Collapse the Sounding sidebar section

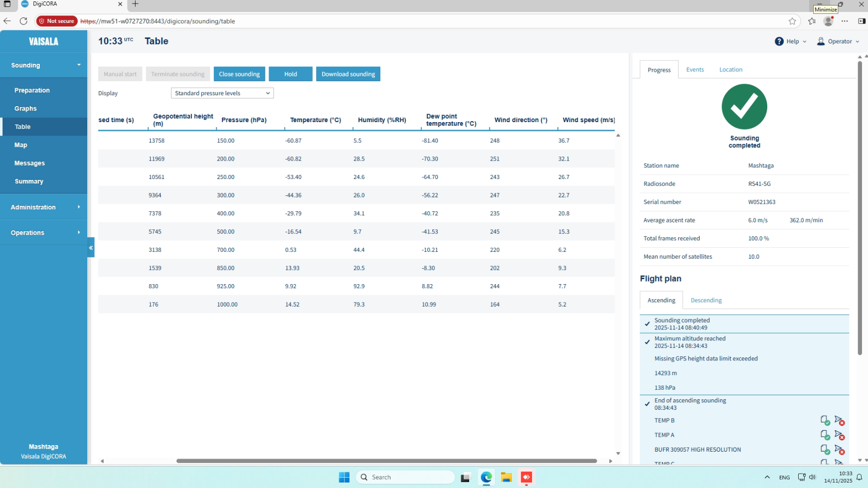(43, 65)
